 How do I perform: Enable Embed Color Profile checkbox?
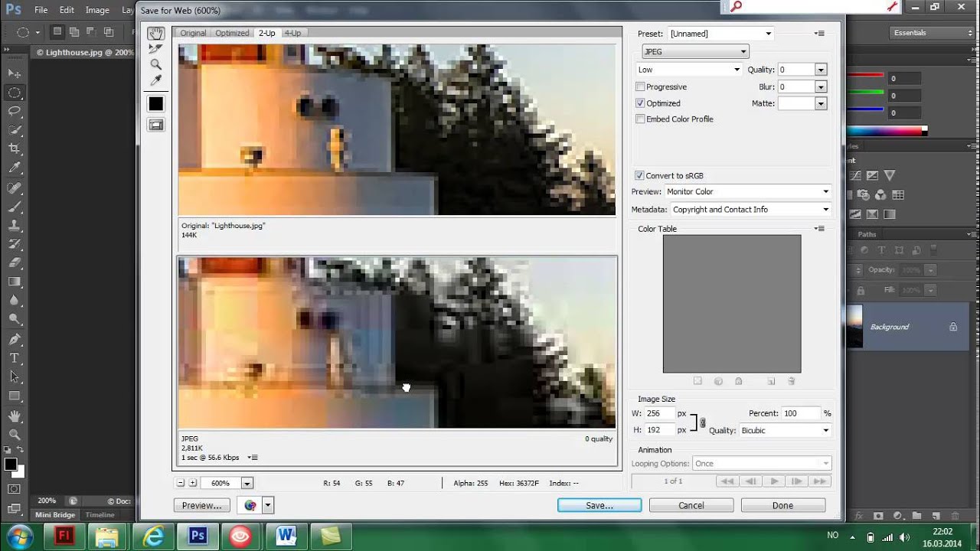click(x=640, y=119)
